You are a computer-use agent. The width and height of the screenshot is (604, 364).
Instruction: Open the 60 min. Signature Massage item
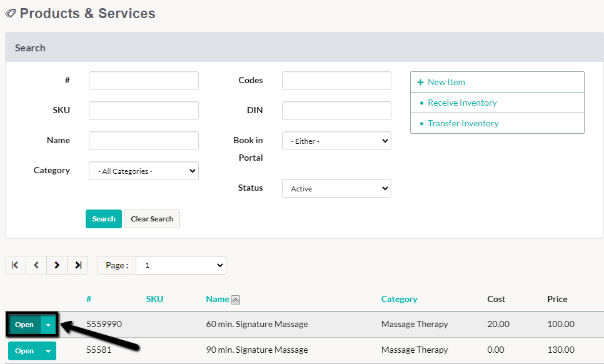tap(24, 324)
